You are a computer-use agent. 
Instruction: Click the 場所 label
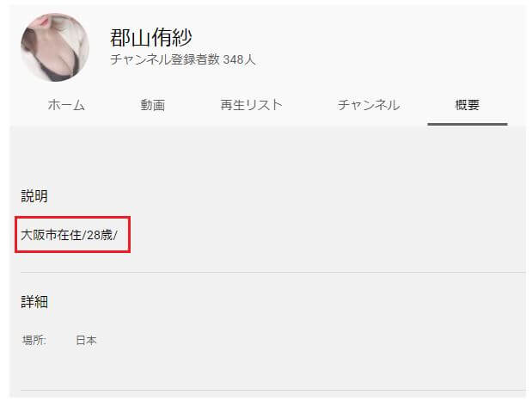(x=34, y=340)
